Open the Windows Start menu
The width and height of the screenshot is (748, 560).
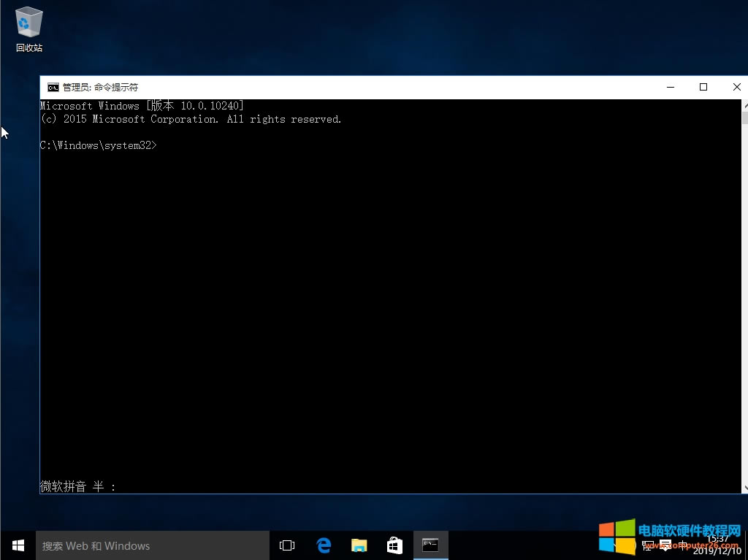click(x=18, y=545)
